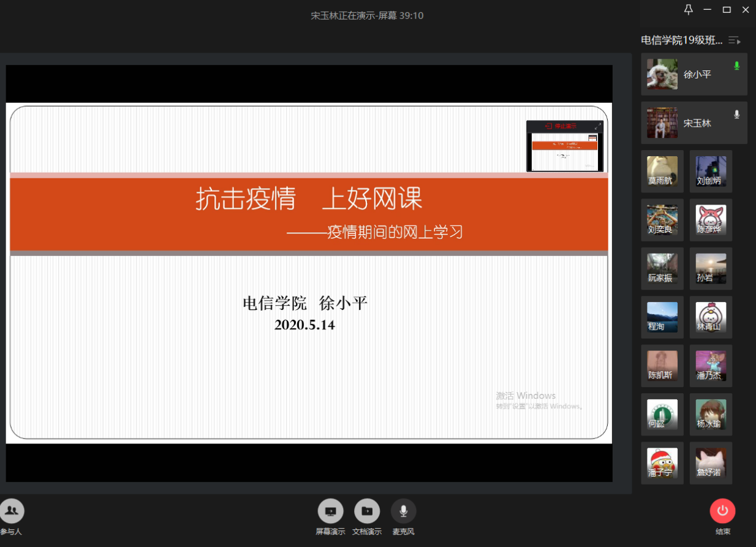
Task: Open 文档演示 document presentation
Action: tap(366, 511)
